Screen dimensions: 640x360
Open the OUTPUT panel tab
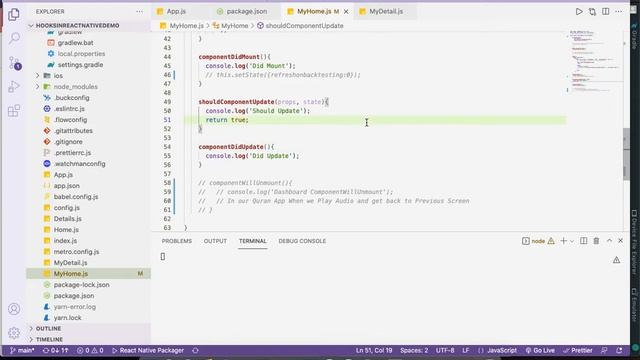coord(215,241)
